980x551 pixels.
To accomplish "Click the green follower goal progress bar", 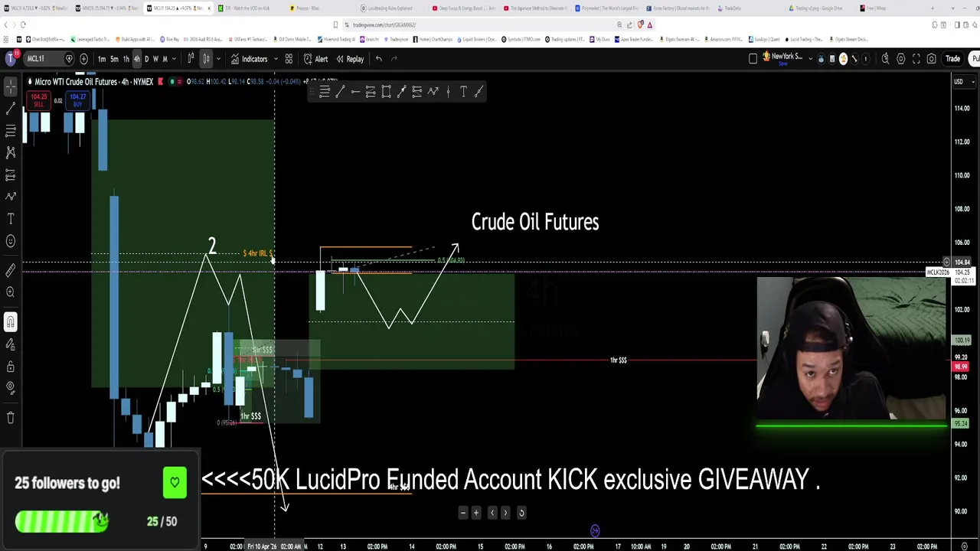I will [61, 521].
